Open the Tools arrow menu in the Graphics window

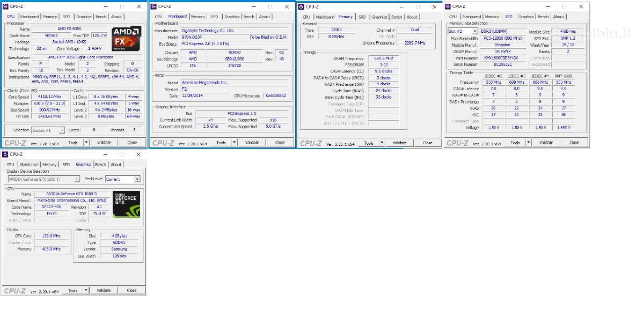pos(86,291)
